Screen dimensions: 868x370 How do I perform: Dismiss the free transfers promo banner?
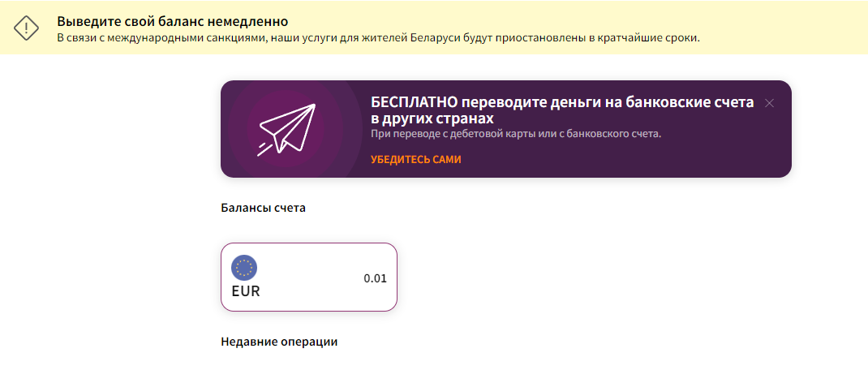point(770,103)
